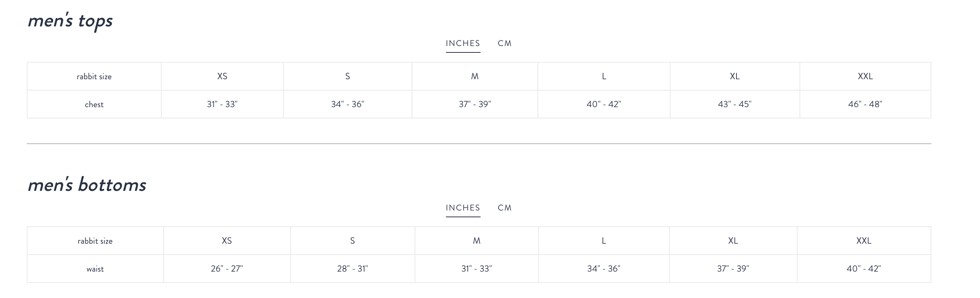Image resolution: width=980 pixels, height=298 pixels.
Task: Click the XXL header in men's bottoms table
Action: tap(864, 241)
